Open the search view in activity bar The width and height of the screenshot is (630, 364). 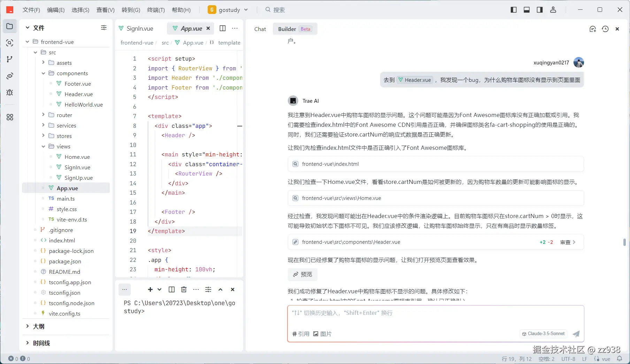[x=10, y=43]
